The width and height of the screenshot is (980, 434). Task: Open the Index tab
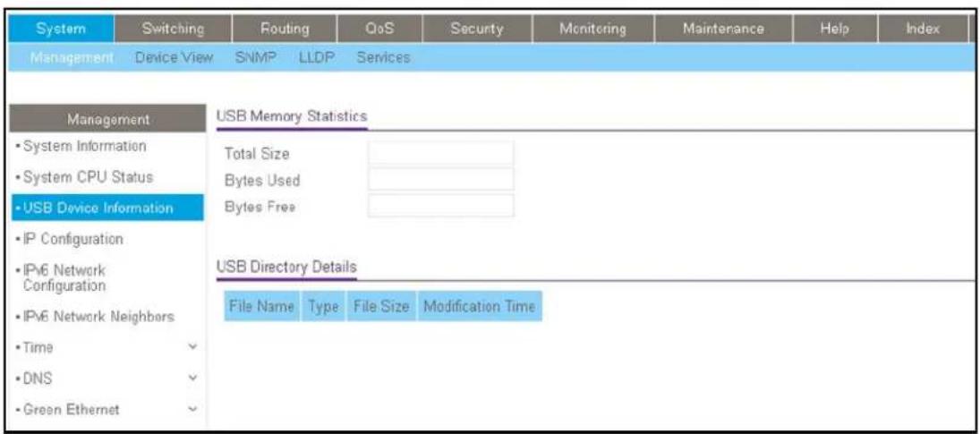coord(925,29)
